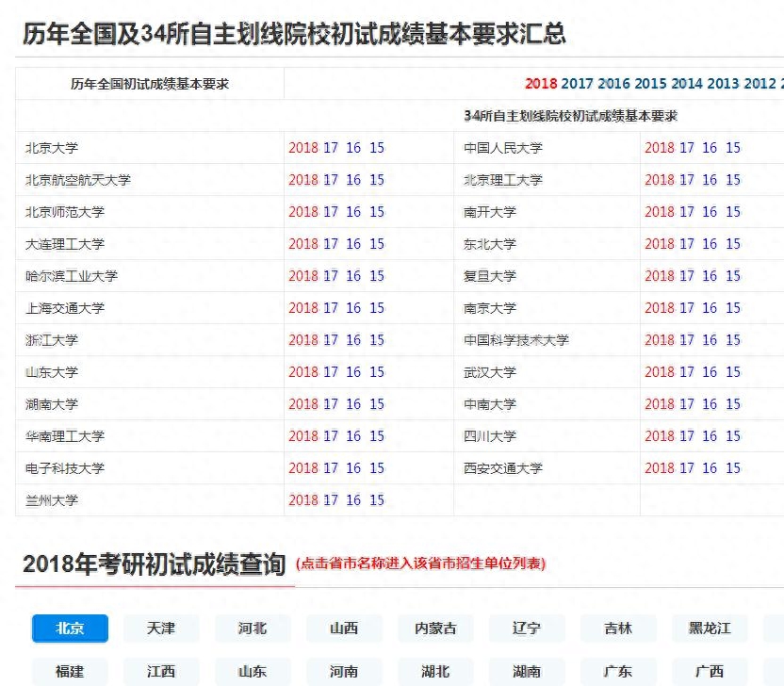The image size is (784, 686).
Task: Click the 北京大学 table cell
Action: pyautogui.click(x=150, y=148)
